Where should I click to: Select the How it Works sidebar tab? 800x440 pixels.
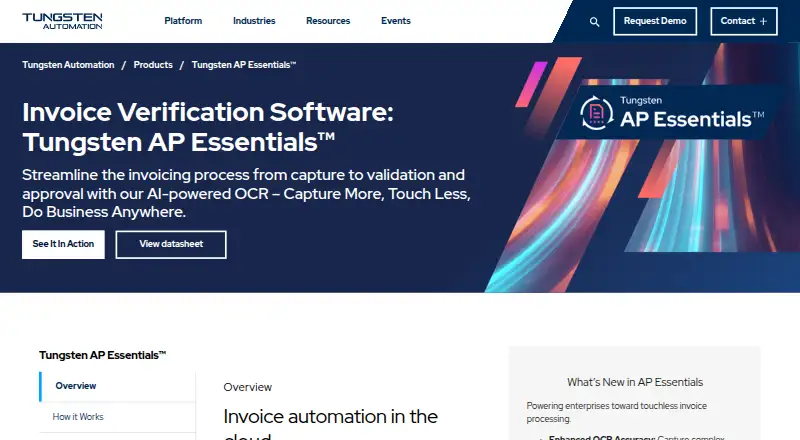click(x=117, y=417)
